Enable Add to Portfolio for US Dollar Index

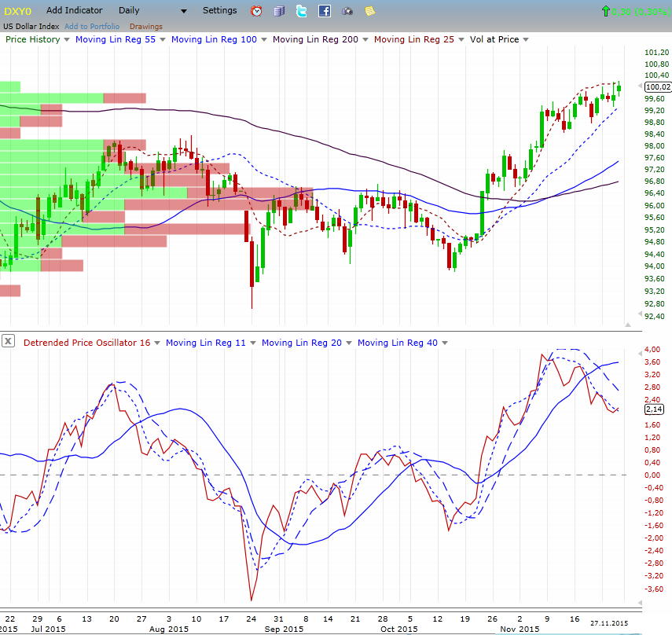pos(90,26)
